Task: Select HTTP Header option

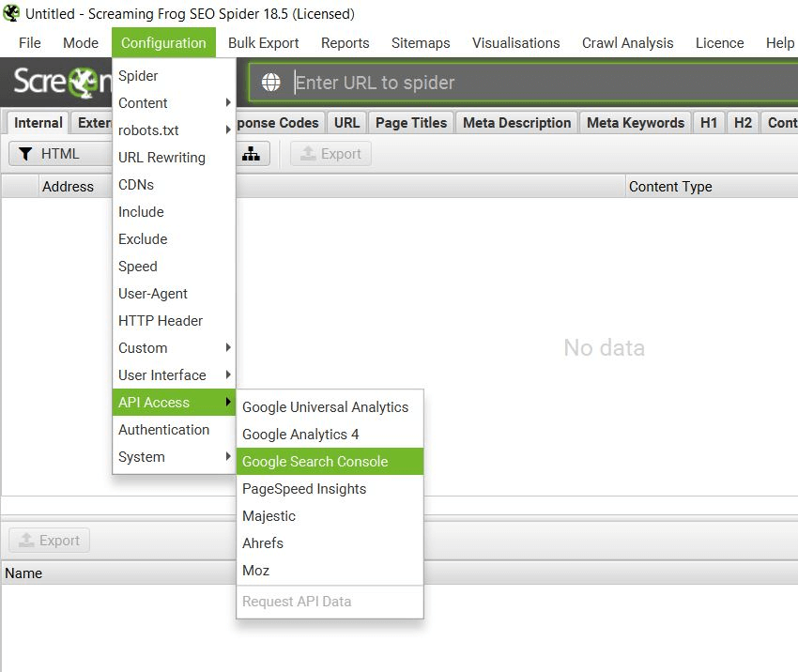Action: coord(174,320)
